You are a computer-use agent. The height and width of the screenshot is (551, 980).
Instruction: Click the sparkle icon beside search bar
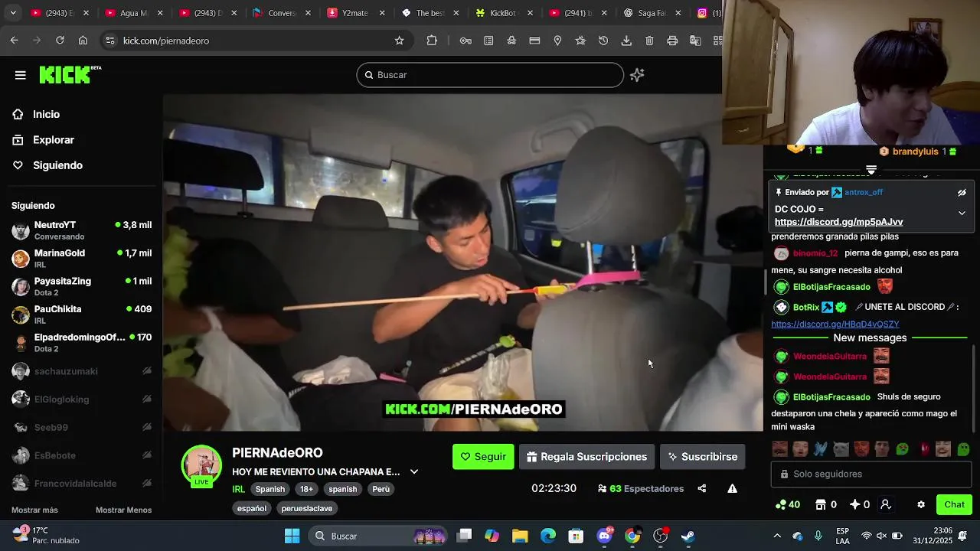pyautogui.click(x=637, y=75)
